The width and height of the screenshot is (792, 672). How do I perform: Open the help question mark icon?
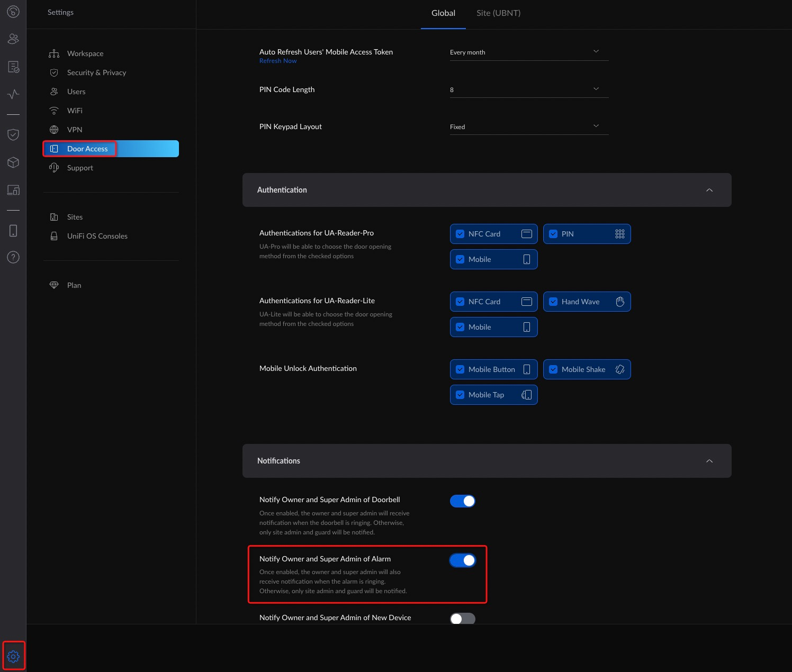13,257
